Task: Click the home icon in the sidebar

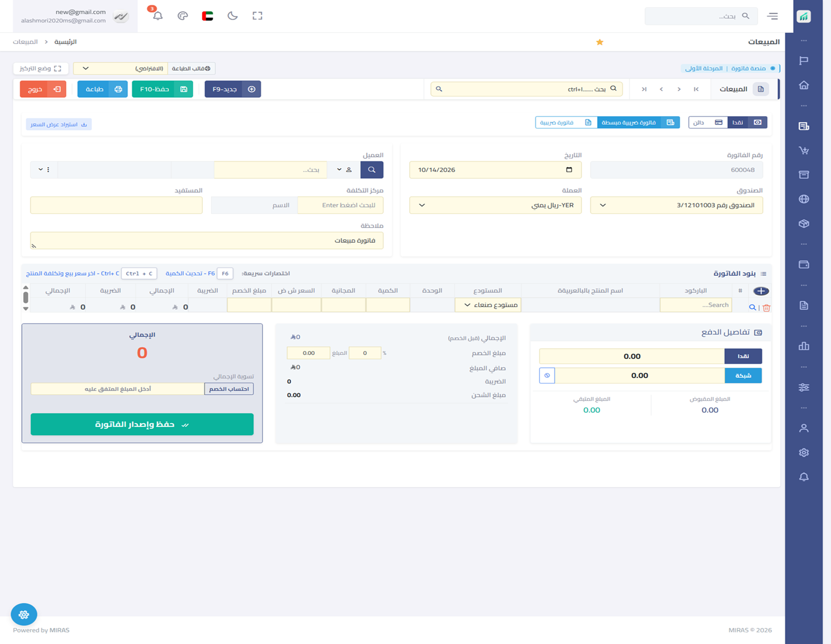Action: [804, 85]
